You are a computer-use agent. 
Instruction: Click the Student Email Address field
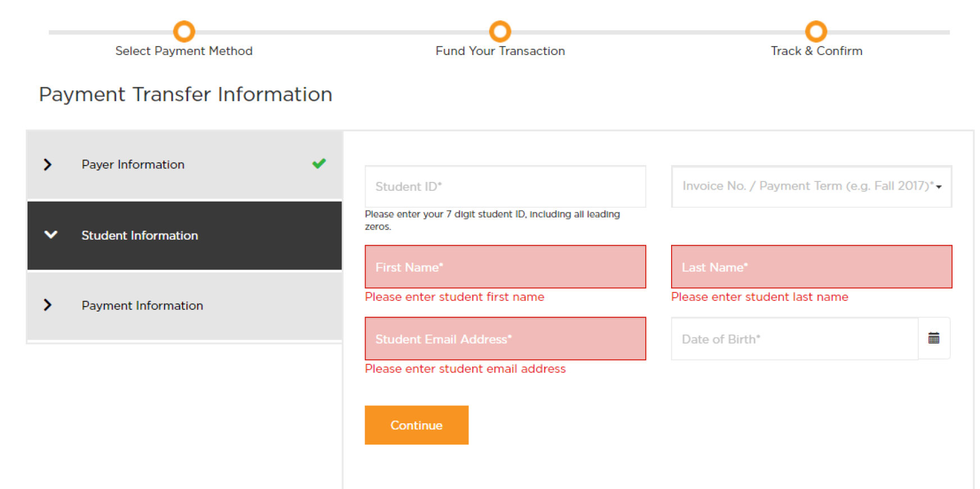tap(504, 339)
